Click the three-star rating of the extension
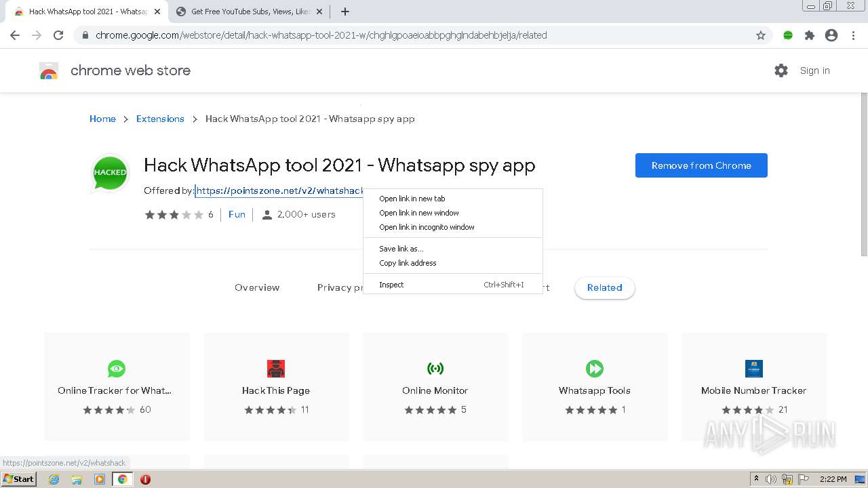The image size is (868, 488). [x=174, y=214]
